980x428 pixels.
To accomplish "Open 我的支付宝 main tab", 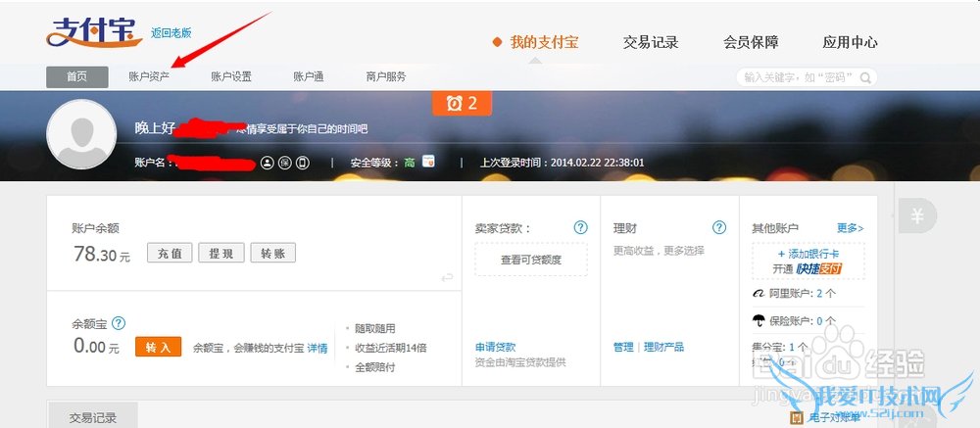I will pyautogui.click(x=544, y=42).
